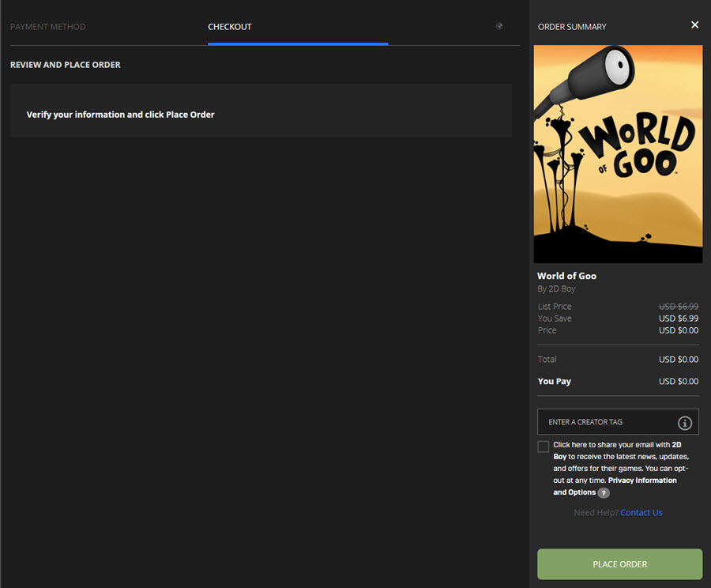The width and height of the screenshot is (711, 588).
Task: Click the Place Order button
Action: pyautogui.click(x=620, y=564)
